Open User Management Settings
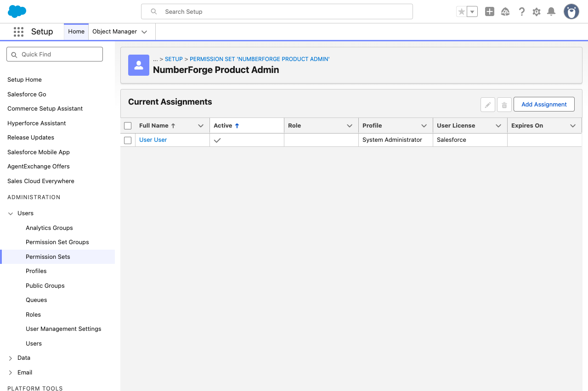 63,329
